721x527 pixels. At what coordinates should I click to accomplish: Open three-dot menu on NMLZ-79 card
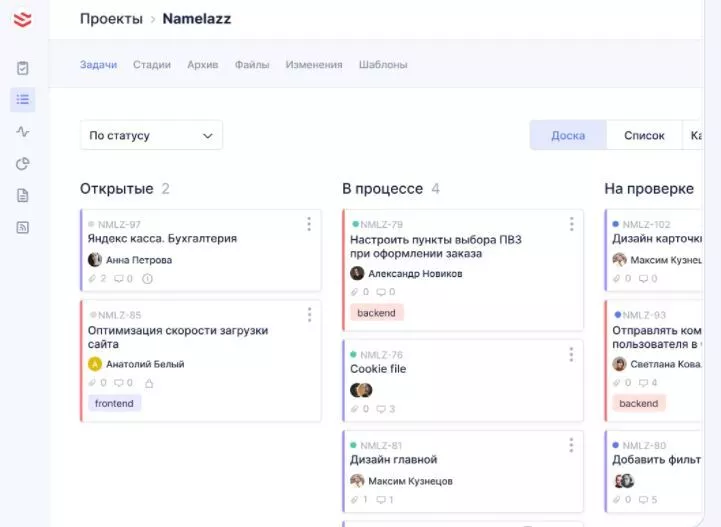[572, 224]
